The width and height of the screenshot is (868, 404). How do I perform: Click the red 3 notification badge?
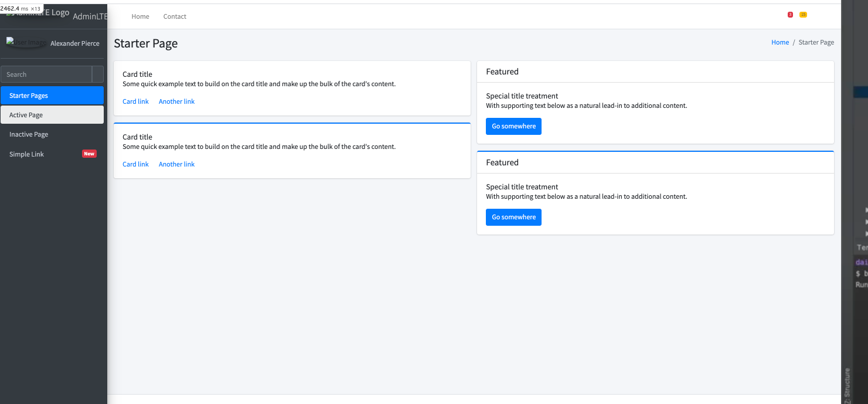coord(790,15)
